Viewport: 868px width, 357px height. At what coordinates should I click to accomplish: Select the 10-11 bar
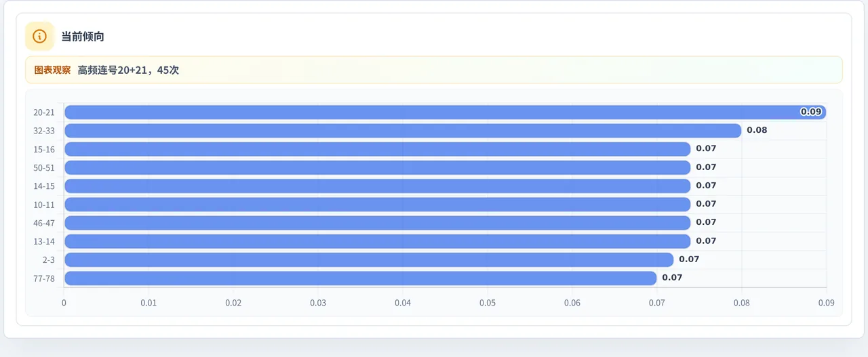pos(377,204)
